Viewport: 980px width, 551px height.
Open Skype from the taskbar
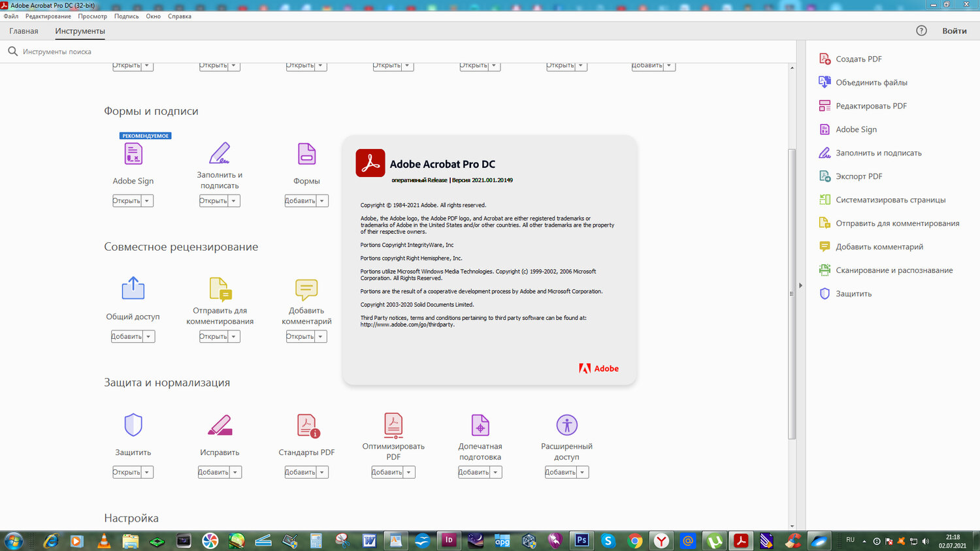pos(608,541)
